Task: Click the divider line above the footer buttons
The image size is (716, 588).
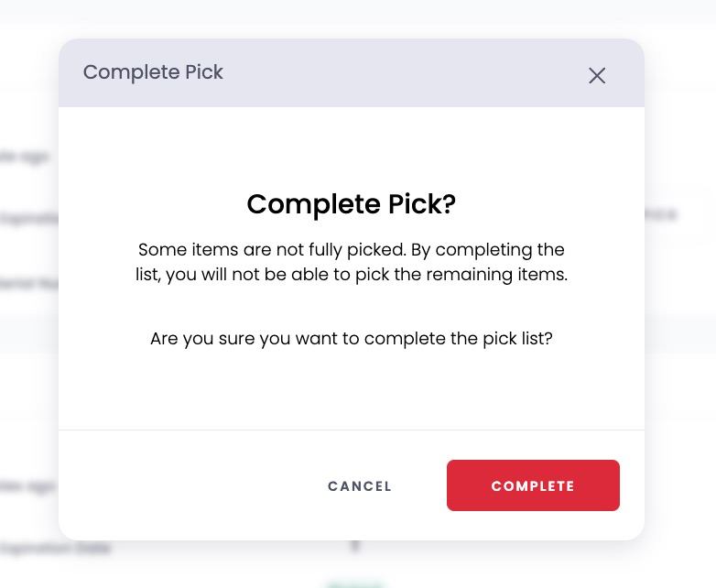Action: tap(352, 430)
